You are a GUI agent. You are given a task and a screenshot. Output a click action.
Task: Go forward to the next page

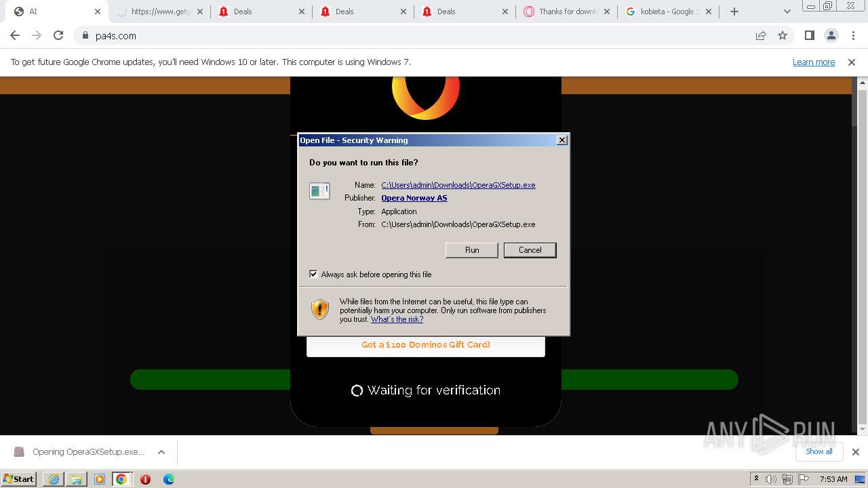click(37, 36)
